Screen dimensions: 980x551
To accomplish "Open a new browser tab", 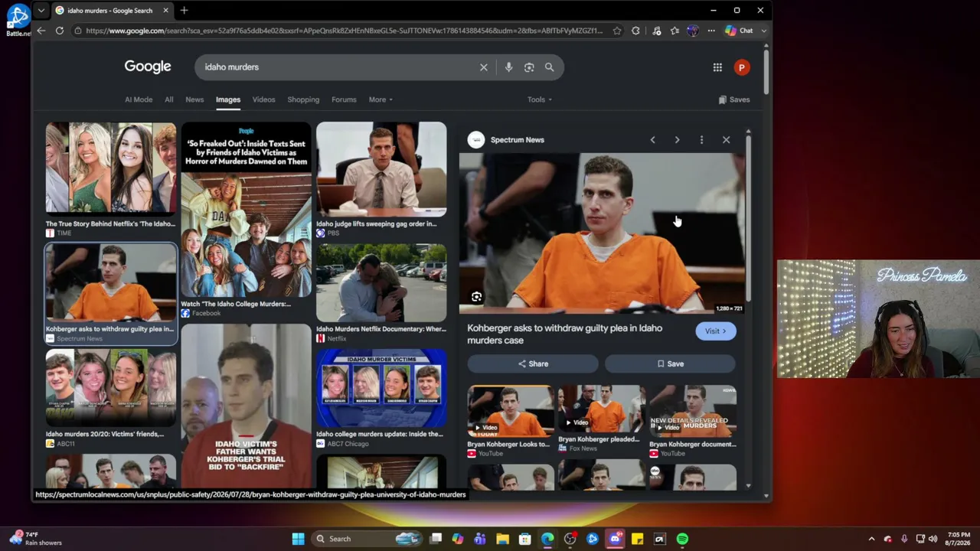I will click(184, 11).
